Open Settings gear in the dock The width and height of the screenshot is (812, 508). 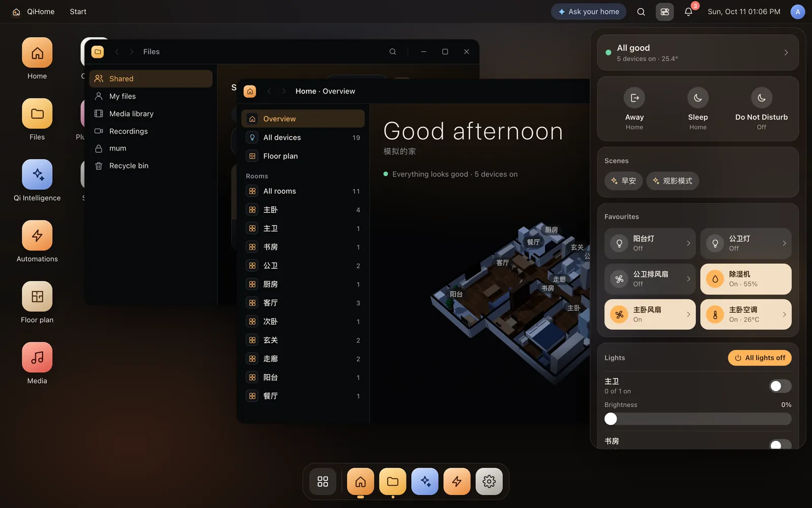[x=489, y=481]
